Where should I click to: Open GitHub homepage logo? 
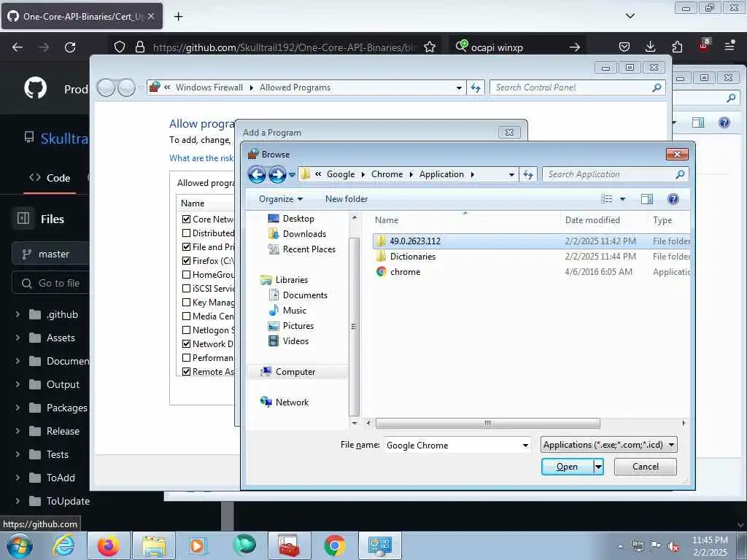[35, 88]
